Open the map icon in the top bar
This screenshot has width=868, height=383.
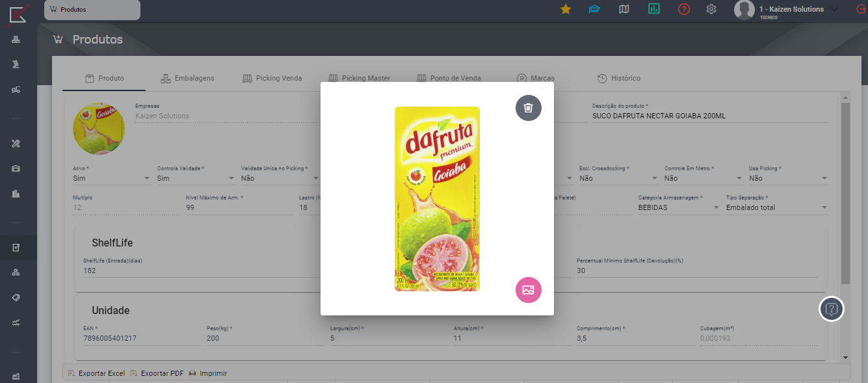pos(624,9)
